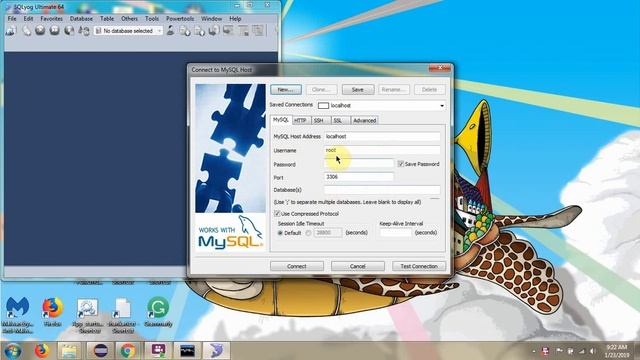Open the Window menu
The image size is (640, 360).
tap(211, 18)
